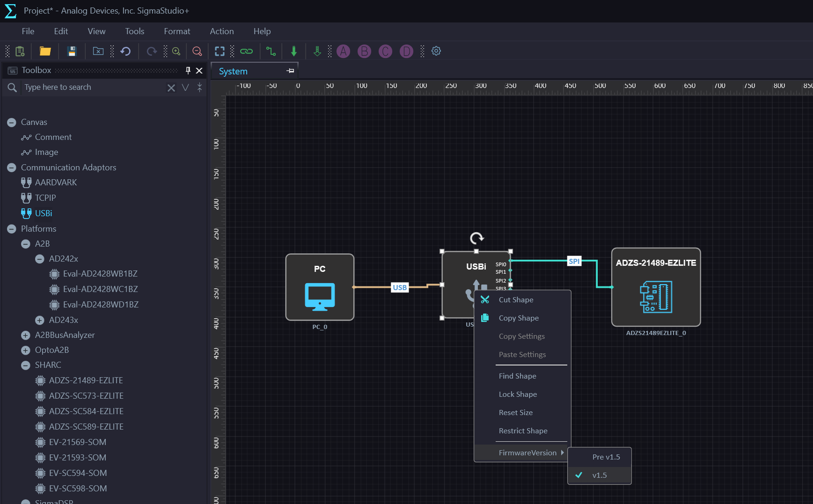Clear the toolbox search with X
Image resolution: width=813 pixels, height=504 pixels.
click(171, 88)
